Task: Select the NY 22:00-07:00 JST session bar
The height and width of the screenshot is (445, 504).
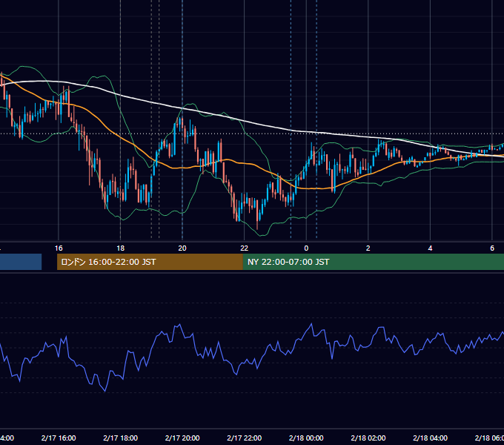Action: [x=373, y=262]
